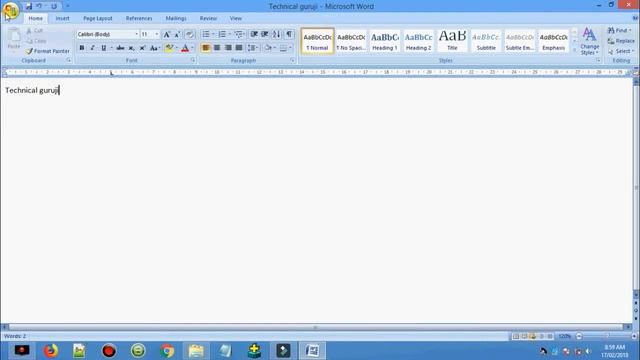Toggle subscript formatting

click(x=131, y=48)
